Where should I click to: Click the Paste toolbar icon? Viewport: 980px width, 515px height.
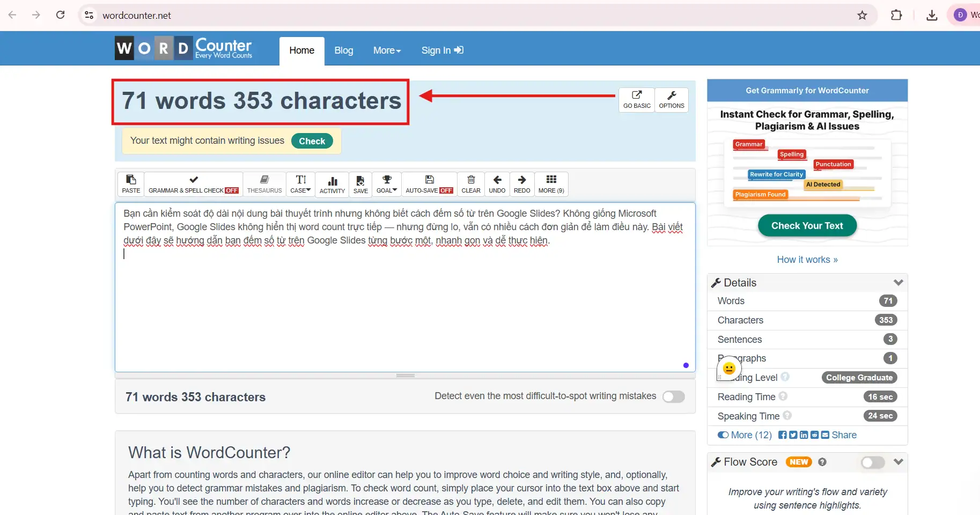(131, 184)
